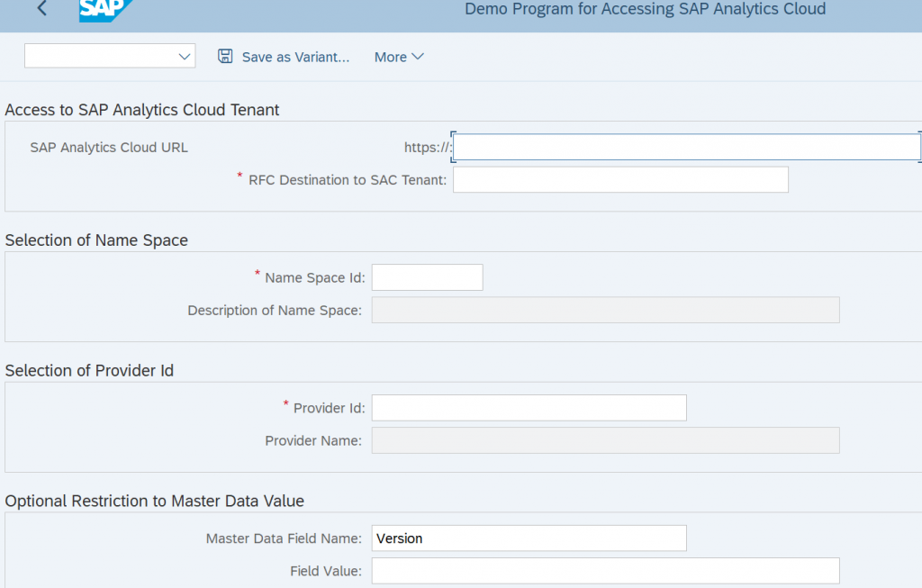This screenshot has width=922, height=588.
Task: Click the Provider Id input box
Action: click(529, 407)
